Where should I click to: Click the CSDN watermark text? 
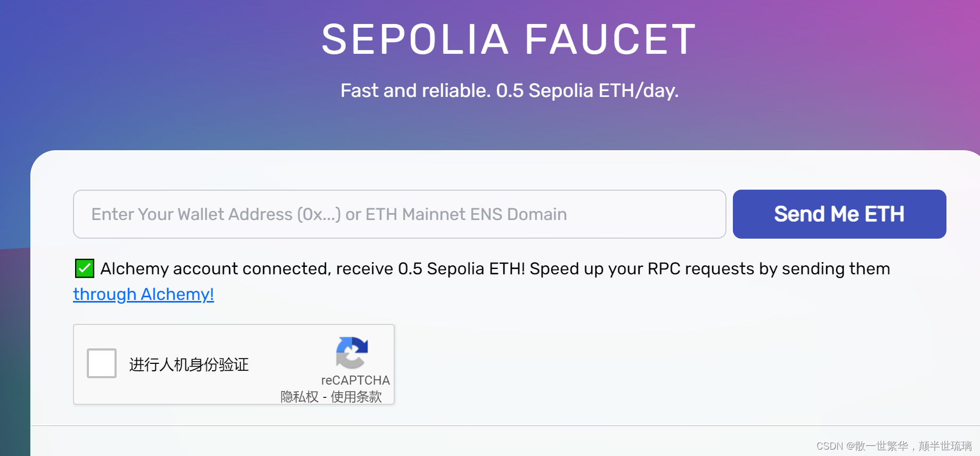click(894, 446)
